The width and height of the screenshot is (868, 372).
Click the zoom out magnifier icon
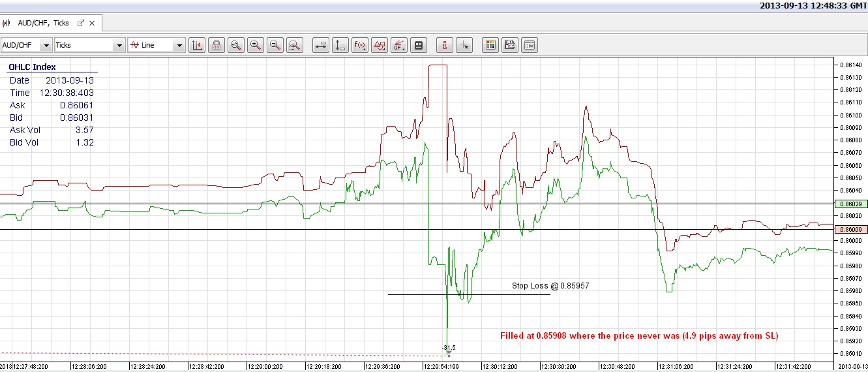(x=275, y=45)
